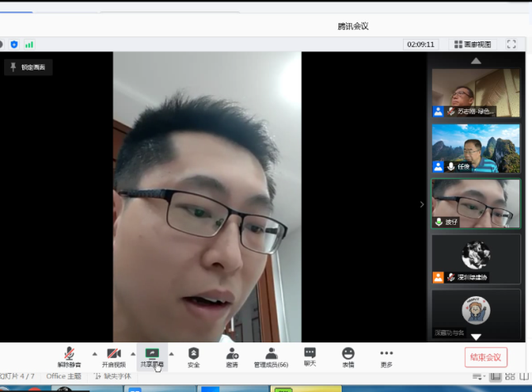Open the Invite (邀请) icon
The image size is (532, 392).
(x=232, y=356)
